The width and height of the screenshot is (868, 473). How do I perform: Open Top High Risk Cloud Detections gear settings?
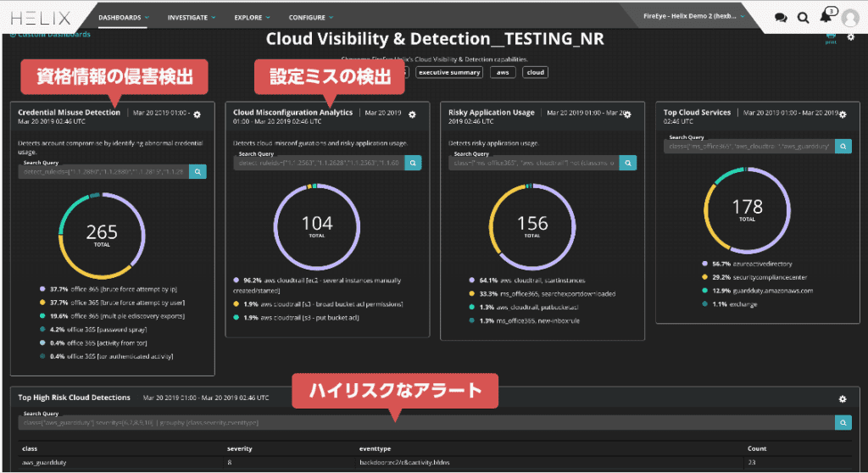(x=843, y=398)
